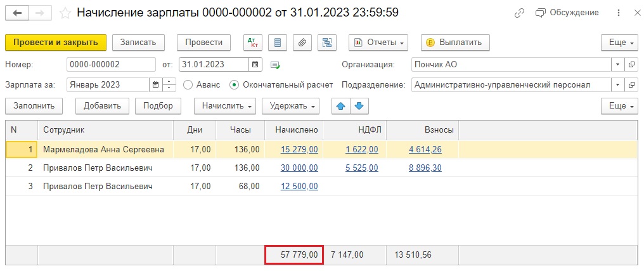Image resolution: width=644 pixels, height=271 pixels.
Task: Show Дт/Кт accounting entries
Action: [x=252, y=43]
